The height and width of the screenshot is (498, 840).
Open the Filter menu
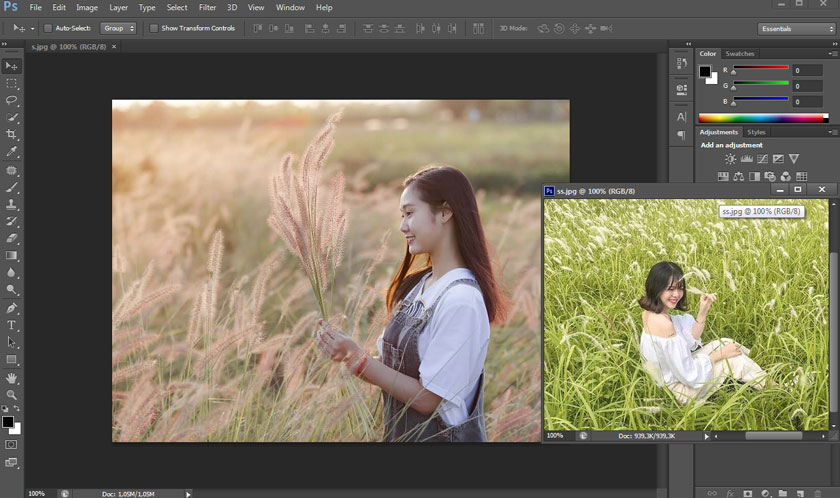click(207, 7)
